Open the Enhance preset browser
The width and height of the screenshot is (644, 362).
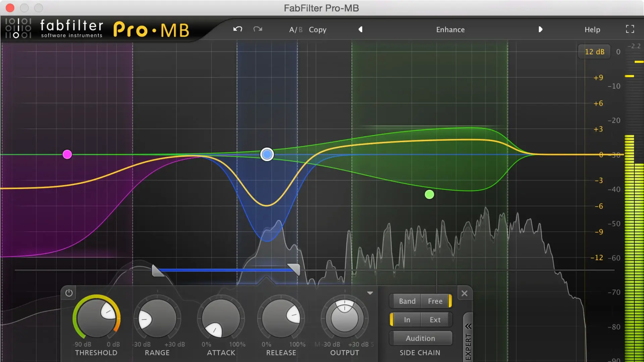pos(450,29)
